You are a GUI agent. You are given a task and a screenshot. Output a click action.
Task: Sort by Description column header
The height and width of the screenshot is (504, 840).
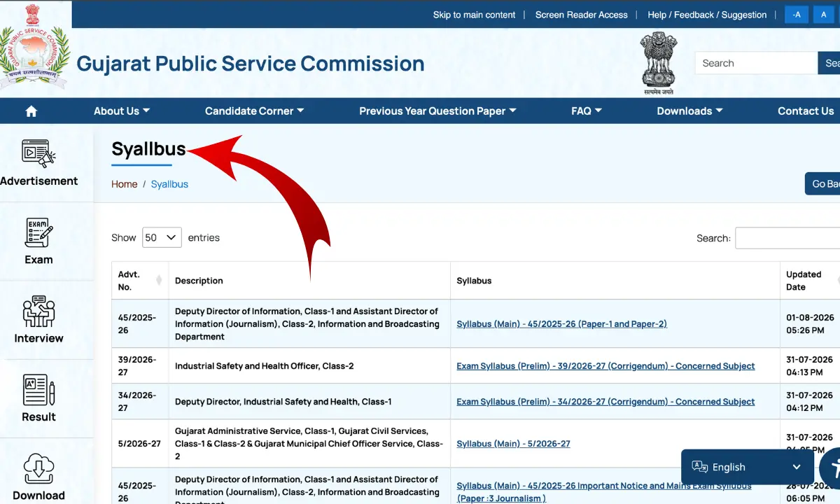(x=309, y=281)
